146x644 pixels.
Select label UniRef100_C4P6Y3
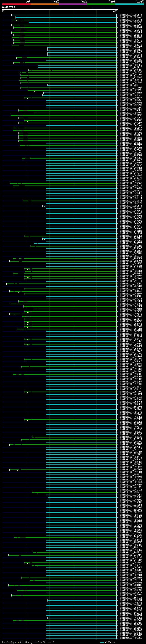tap(131, 595)
